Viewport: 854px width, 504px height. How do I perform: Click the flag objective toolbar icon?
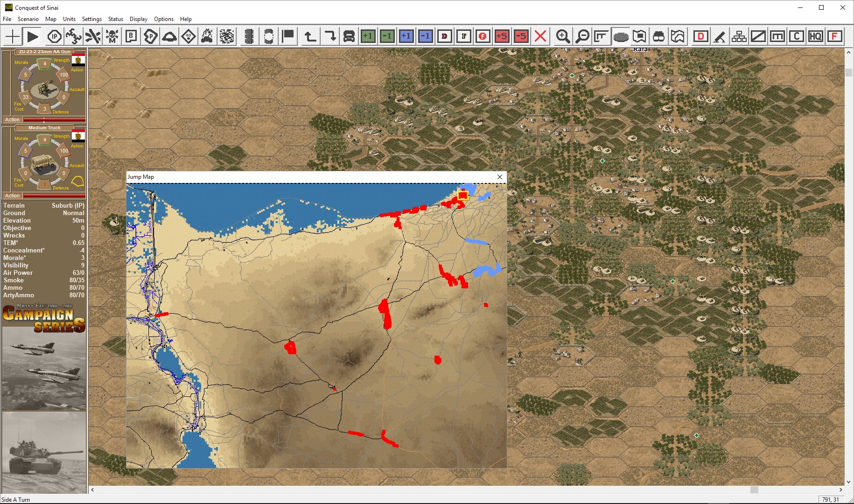(288, 36)
